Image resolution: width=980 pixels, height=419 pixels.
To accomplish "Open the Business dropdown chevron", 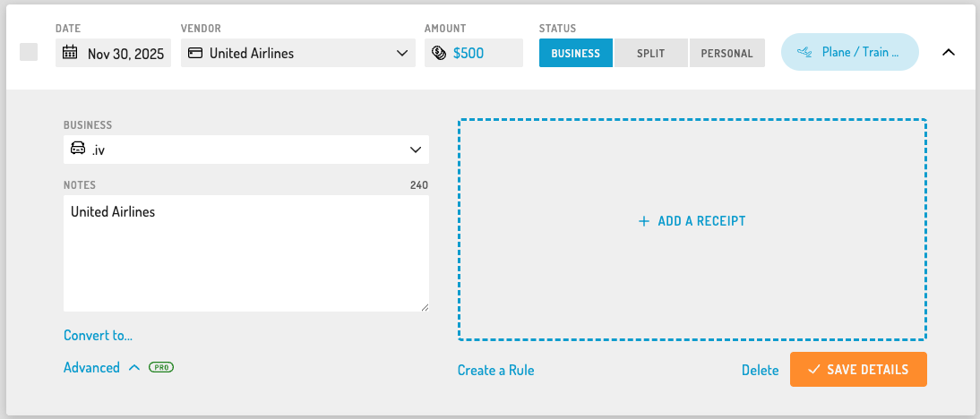I will pos(416,150).
